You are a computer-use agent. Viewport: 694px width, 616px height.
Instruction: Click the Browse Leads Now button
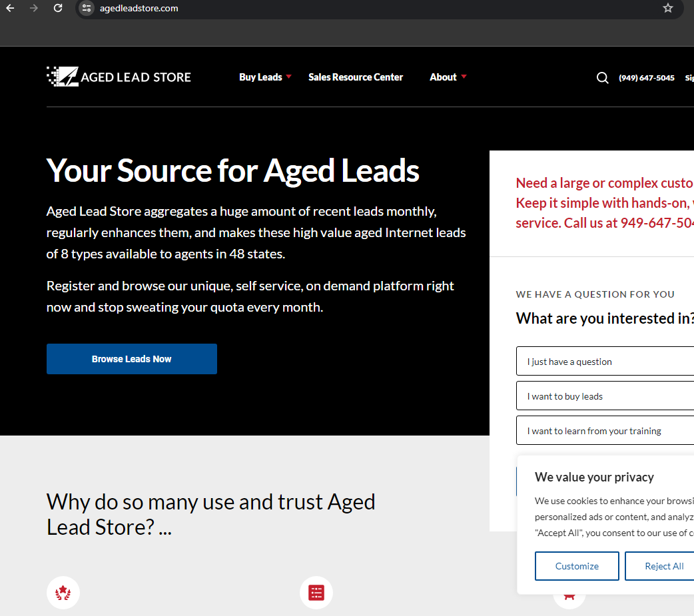[132, 359]
